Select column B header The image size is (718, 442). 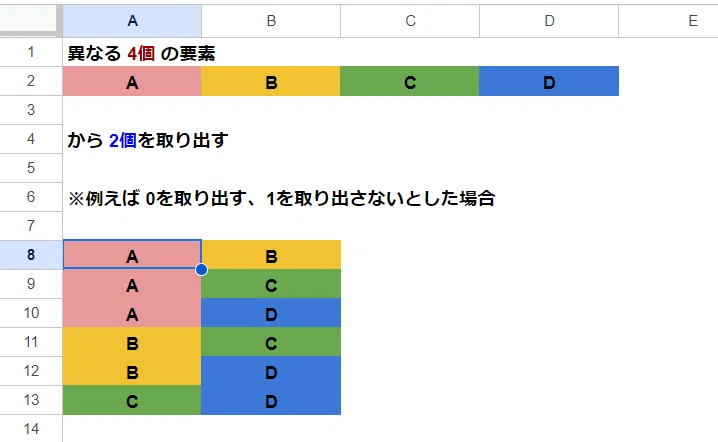(271, 21)
